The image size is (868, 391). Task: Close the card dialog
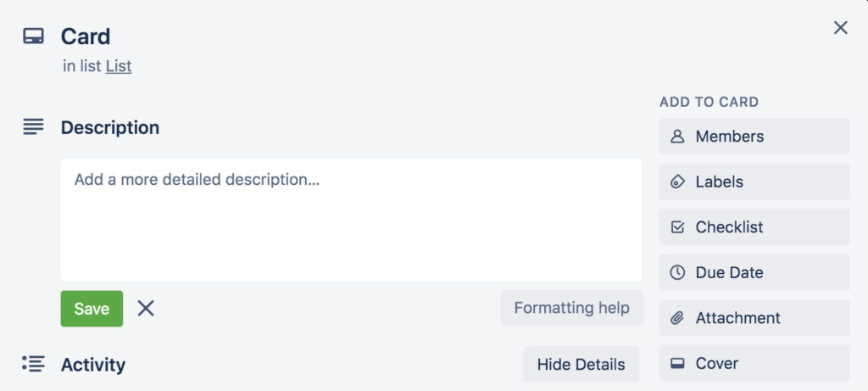click(x=840, y=28)
